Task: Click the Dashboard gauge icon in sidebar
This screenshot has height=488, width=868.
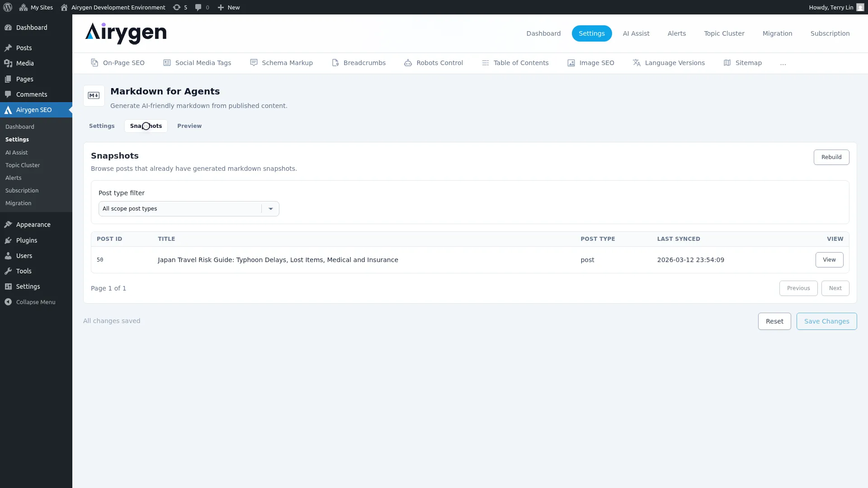Action: tap(8, 28)
